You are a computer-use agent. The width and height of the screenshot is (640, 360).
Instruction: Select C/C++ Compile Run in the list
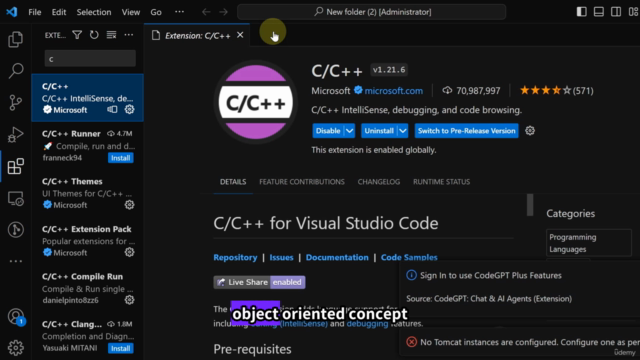point(87,288)
